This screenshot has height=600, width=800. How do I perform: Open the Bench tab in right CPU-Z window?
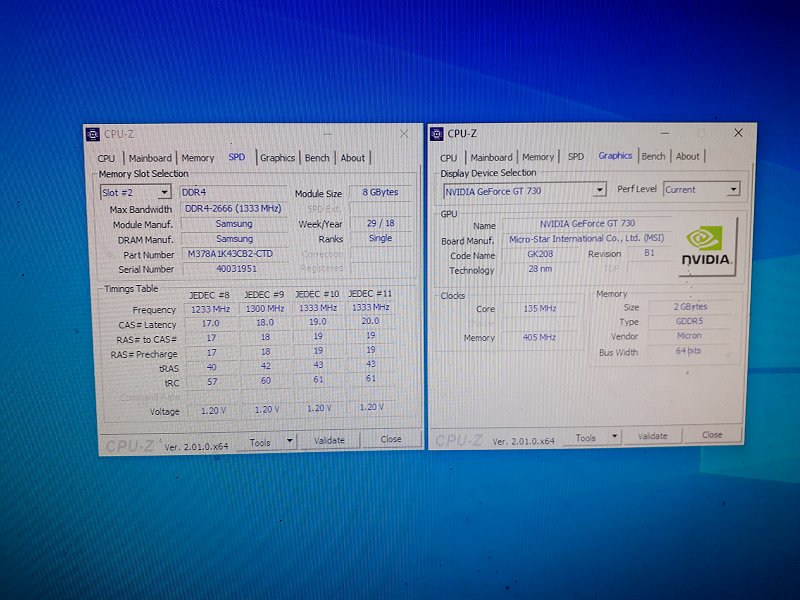tap(653, 156)
